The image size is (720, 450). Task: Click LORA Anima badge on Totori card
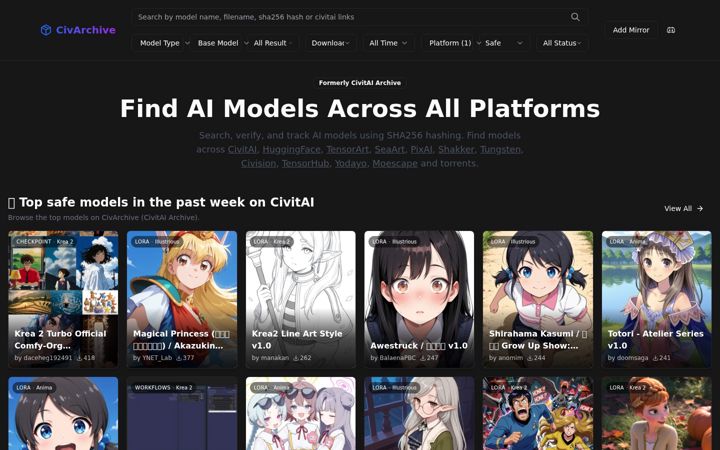(627, 242)
